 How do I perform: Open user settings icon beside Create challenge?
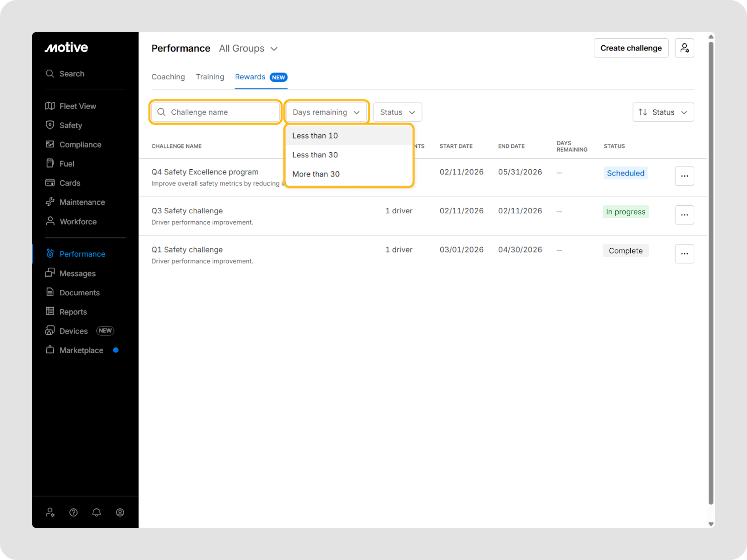[684, 48]
